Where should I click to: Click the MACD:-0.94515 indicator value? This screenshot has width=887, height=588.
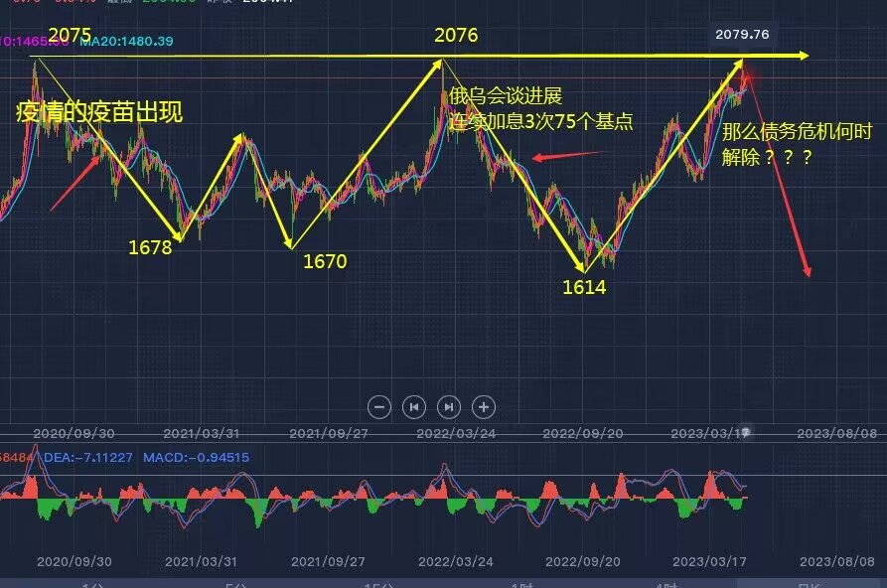(x=194, y=456)
